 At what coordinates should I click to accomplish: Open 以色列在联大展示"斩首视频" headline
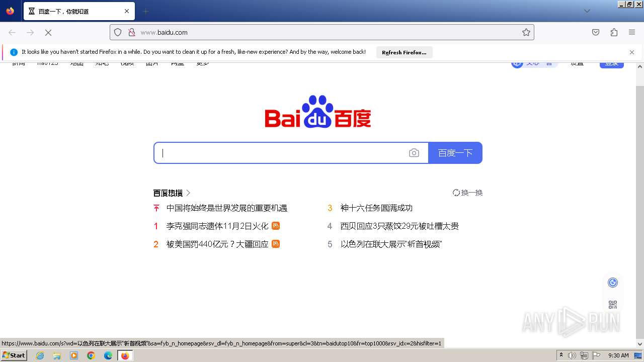[x=391, y=244]
